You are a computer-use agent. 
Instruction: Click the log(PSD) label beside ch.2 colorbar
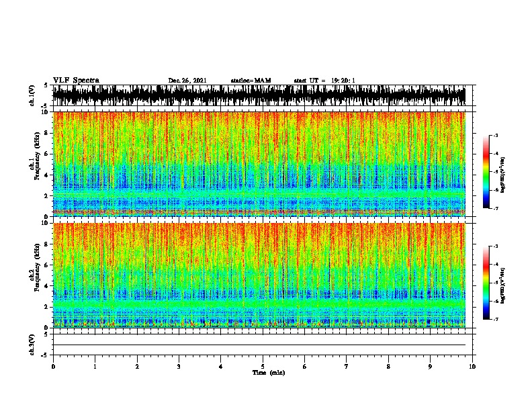502,285
